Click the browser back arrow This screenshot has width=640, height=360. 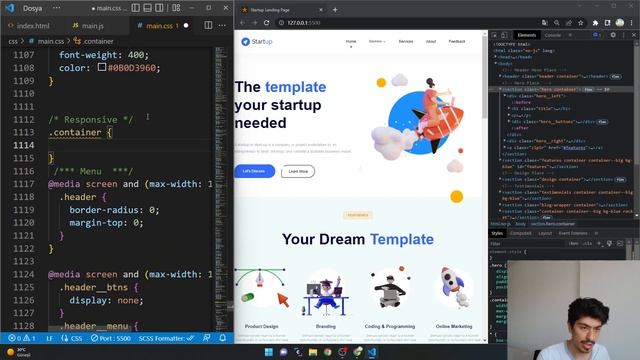242,22
